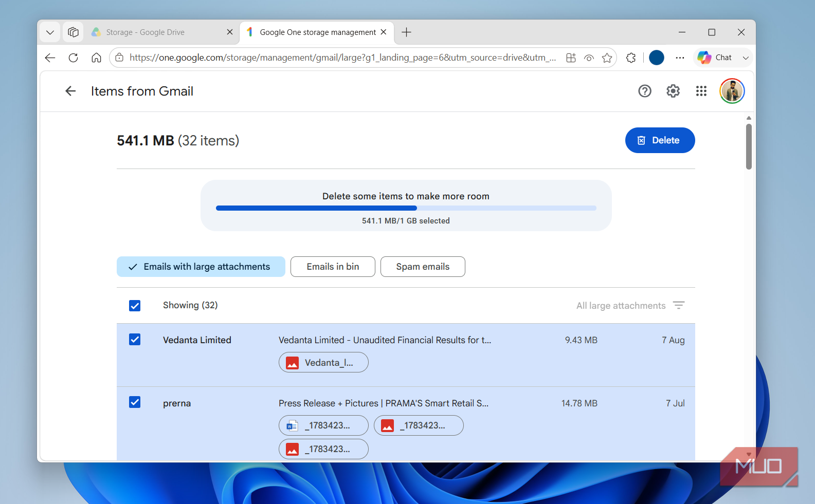Add this page to favorites star
815x504 pixels.
(x=607, y=58)
